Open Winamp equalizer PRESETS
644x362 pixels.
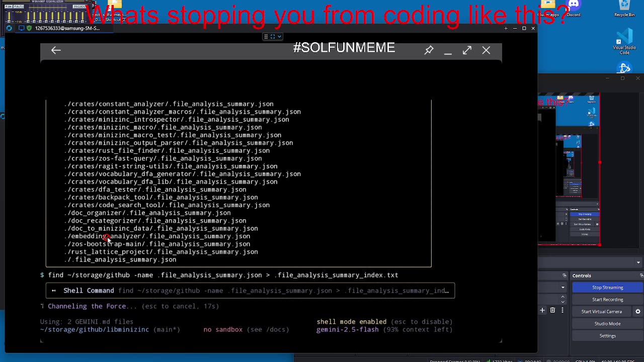coord(79,7)
